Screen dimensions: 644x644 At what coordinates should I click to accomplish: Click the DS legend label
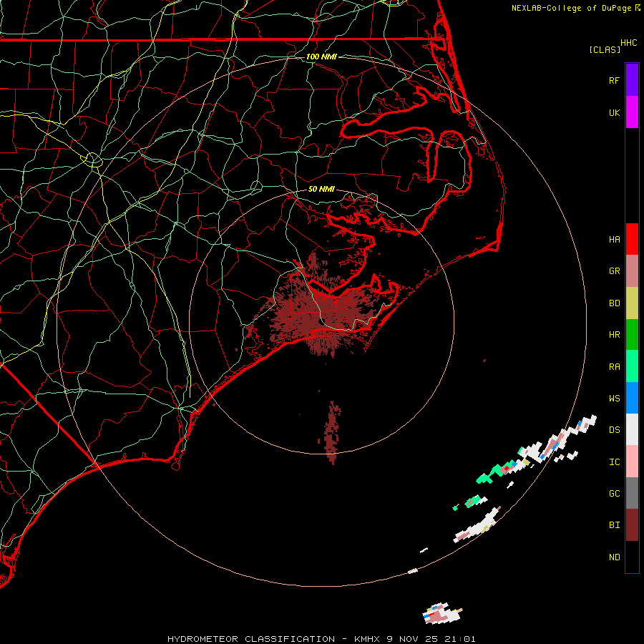click(615, 429)
